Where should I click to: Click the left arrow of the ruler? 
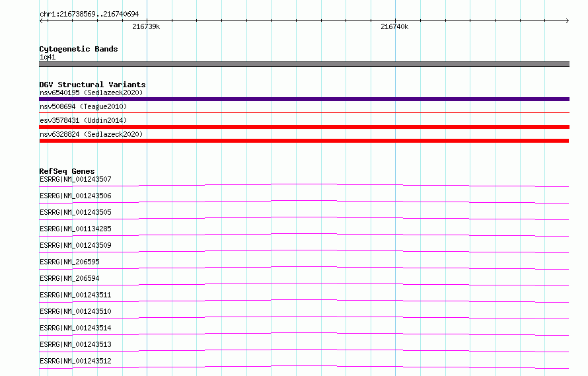click(42, 20)
